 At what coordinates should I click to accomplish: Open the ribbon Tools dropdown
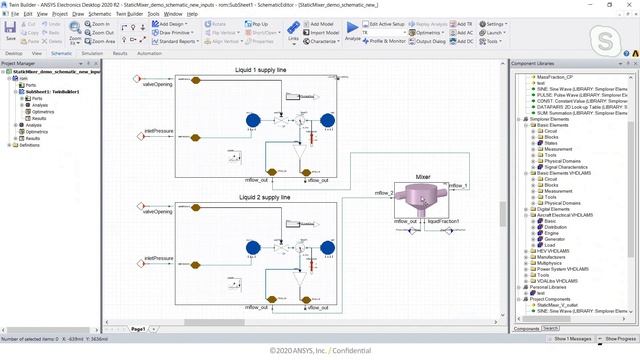point(490,41)
